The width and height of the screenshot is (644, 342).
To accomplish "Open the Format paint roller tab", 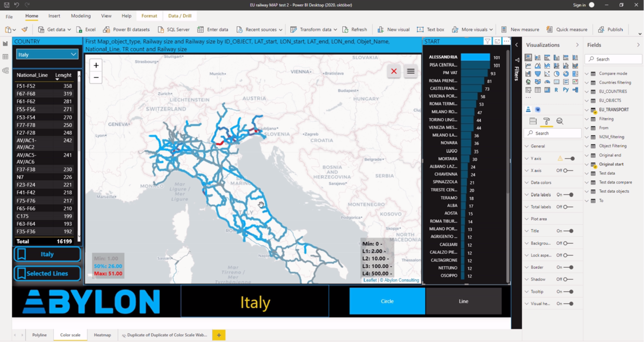I will point(547,121).
